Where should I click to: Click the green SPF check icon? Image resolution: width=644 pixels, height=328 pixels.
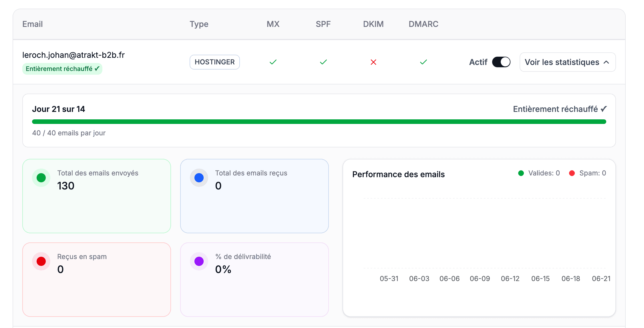click(323, 62)
